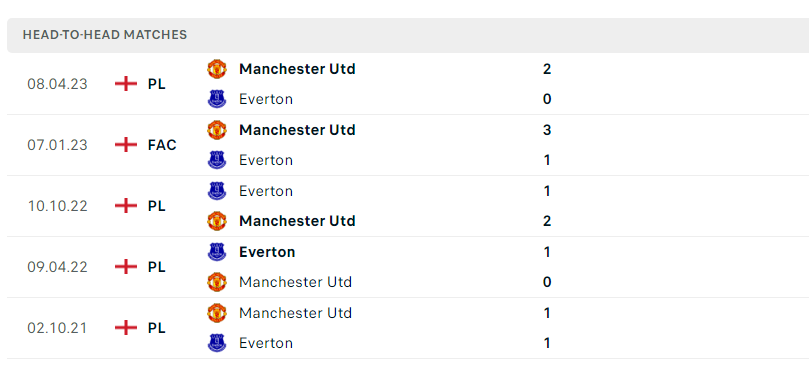Click the England flag beside FAC
Image resolution: width=809 pixels, height=370 pixels.
click(x=126, y=145)
